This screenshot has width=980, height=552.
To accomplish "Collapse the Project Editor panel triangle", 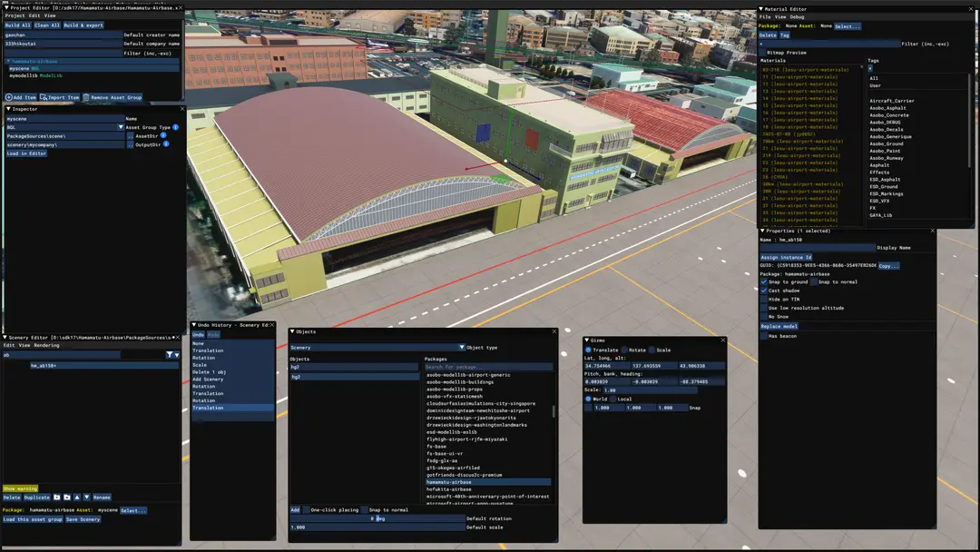I will tap(7, 7).
